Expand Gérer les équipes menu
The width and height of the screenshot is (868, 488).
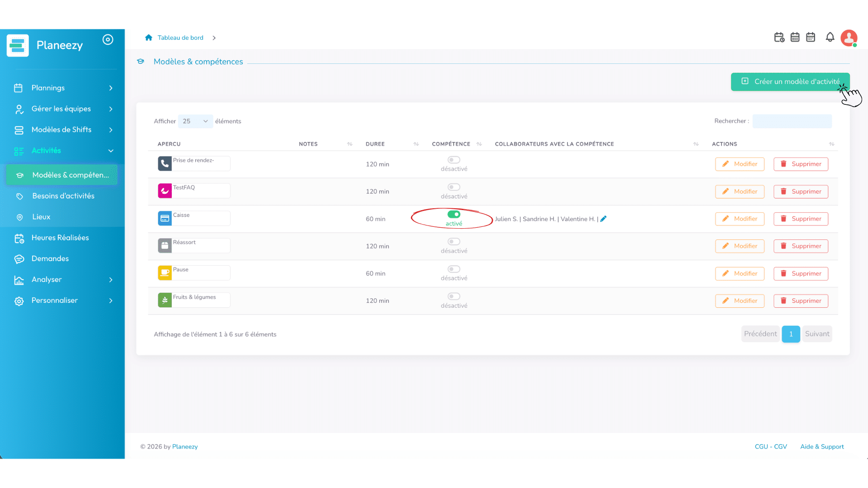[x=63, y=109]
